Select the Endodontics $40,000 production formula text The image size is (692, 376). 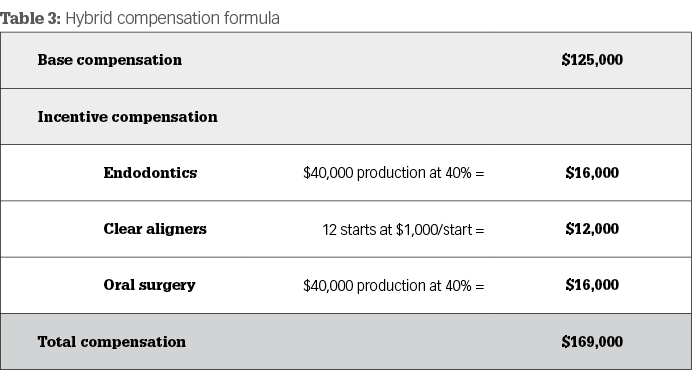pyautogui.click(x=394, y=173)
